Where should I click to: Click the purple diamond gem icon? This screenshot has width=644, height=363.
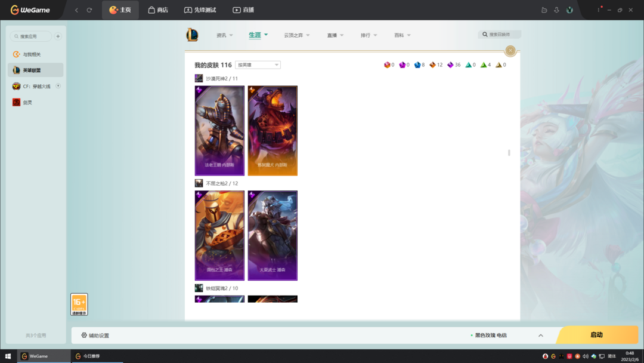[x=451, y=65]
